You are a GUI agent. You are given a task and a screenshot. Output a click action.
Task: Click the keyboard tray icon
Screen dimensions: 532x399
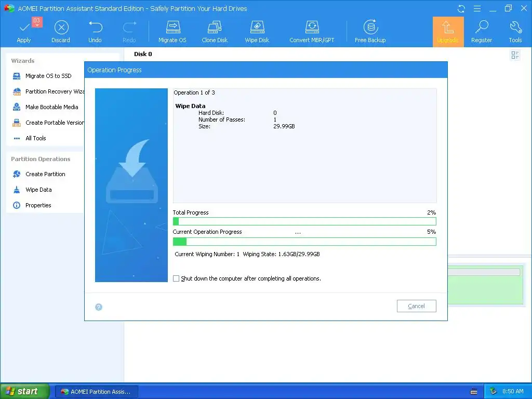click(x=474, y=392)
